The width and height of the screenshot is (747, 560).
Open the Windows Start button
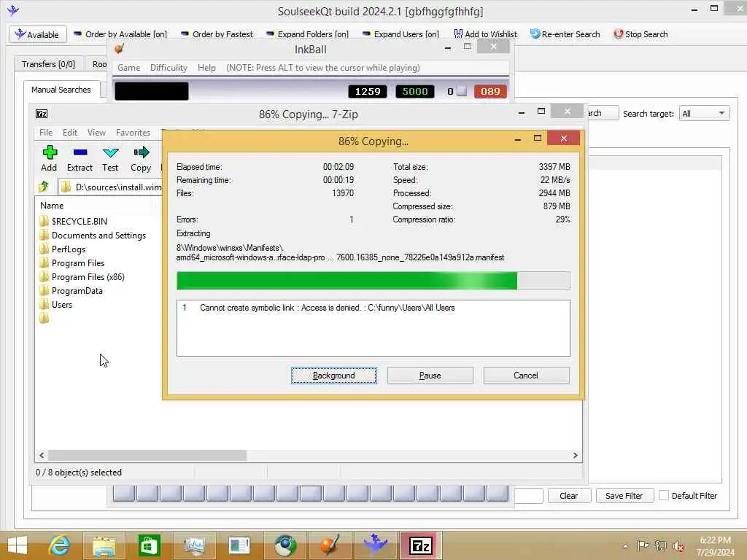(18, 545)
